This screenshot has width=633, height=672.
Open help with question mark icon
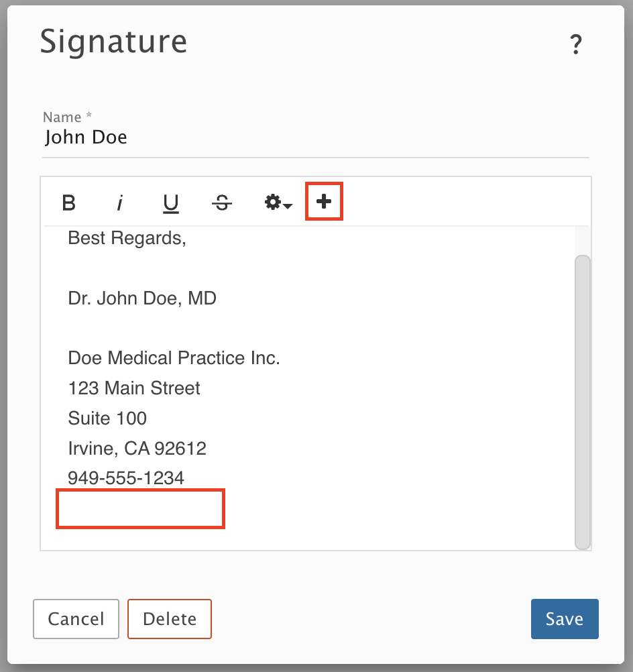[576, 44]
